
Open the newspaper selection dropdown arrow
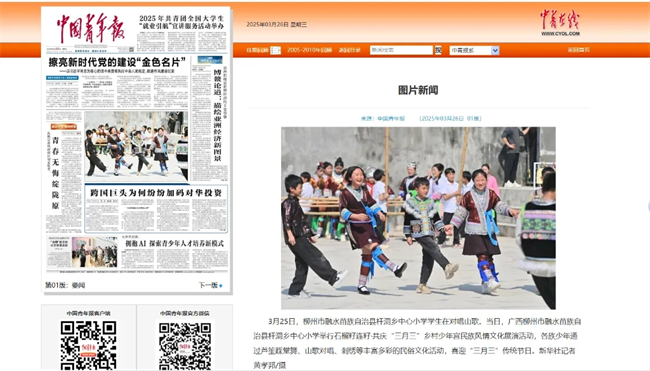click(495, 51)
